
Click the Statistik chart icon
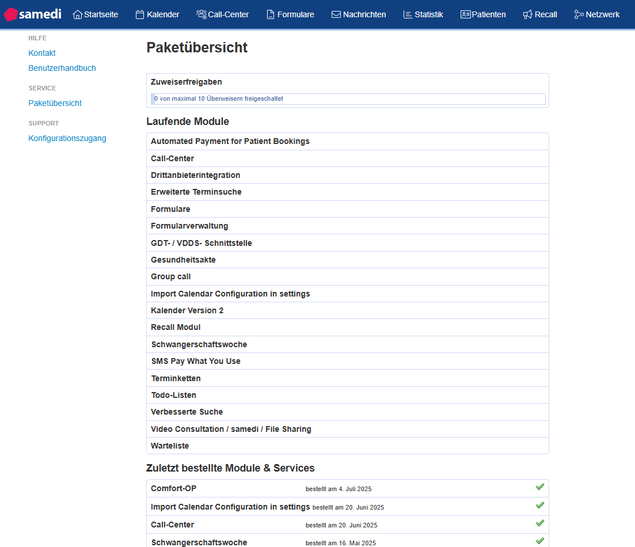point(407,15)
